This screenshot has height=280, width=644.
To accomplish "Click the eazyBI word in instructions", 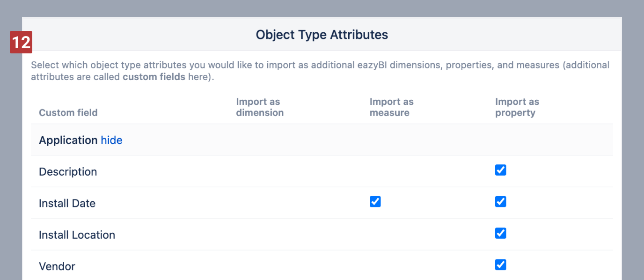I will click(x=373, y=65).
